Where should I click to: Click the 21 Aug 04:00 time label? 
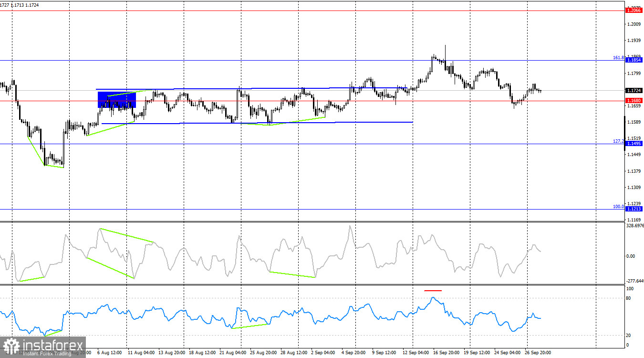coord(233,353)
